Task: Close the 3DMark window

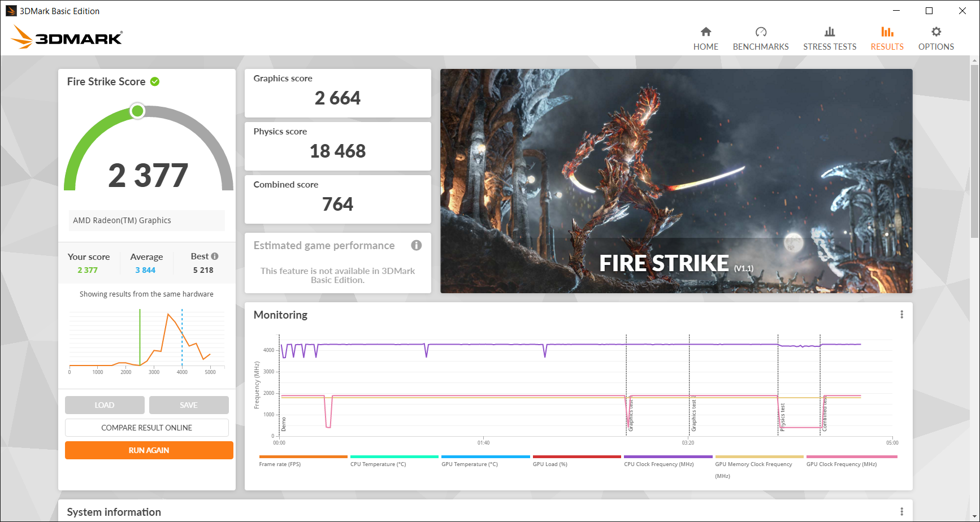Action: [962, 11]
